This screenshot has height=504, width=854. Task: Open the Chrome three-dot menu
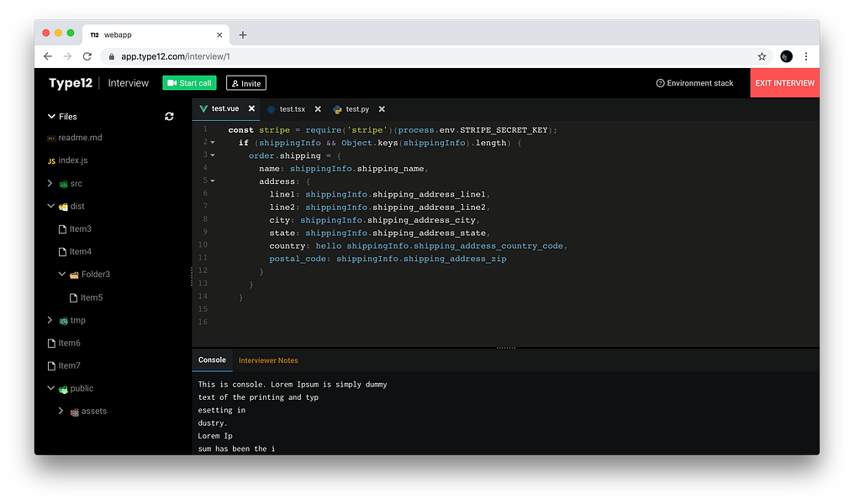tap(806, 56)
